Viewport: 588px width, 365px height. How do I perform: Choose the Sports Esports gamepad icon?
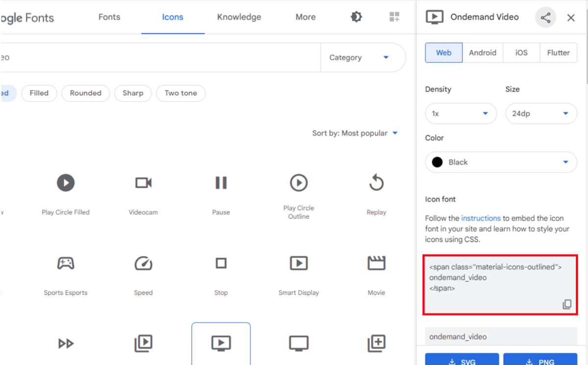click(66, 264)
